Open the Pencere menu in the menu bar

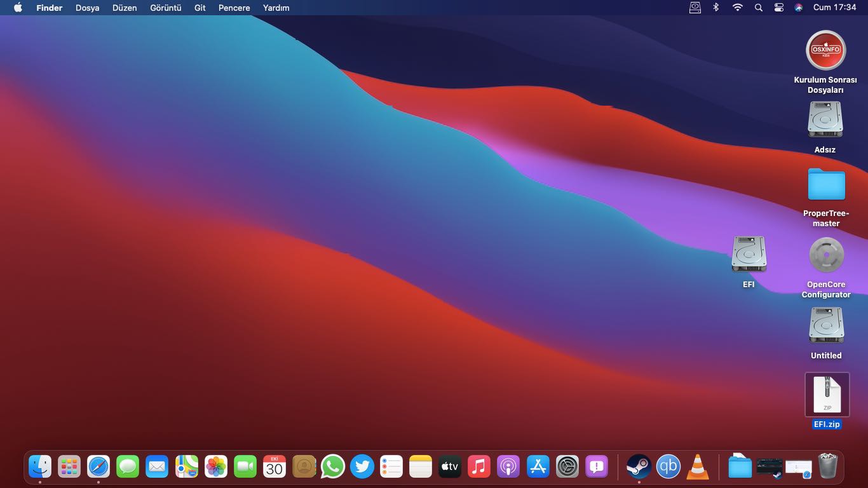[234, 8]
